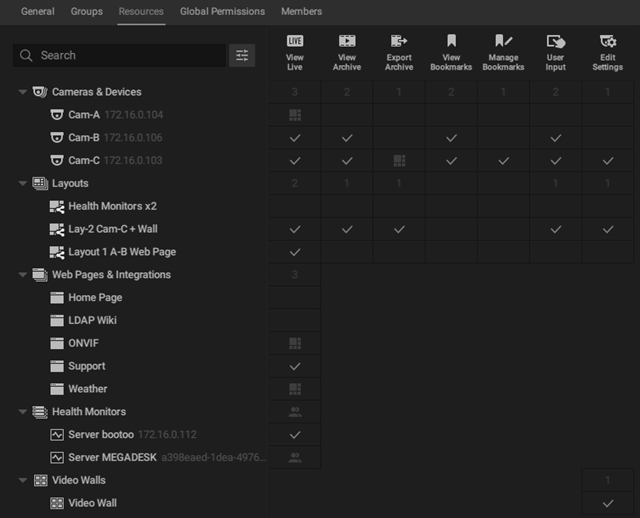
Task: Click the Server MEGADESK health monitor icon
Action: tap(57, 458)
